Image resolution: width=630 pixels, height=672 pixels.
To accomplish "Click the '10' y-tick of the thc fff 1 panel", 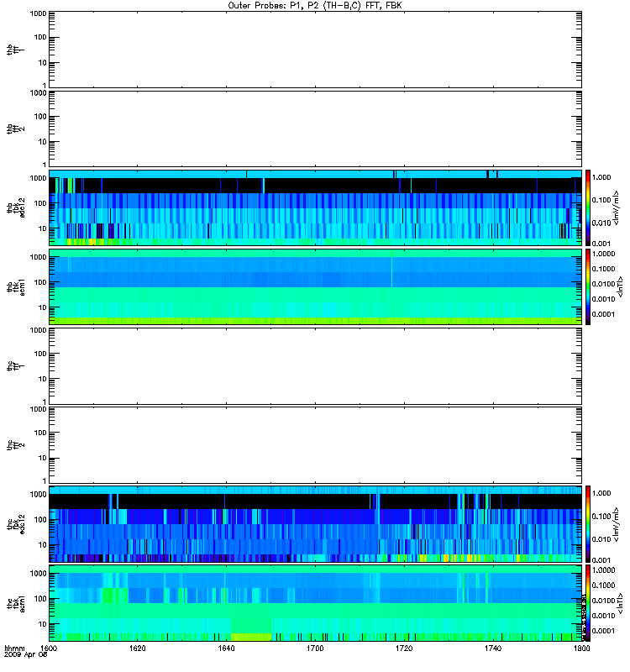I will coord(43,379).
